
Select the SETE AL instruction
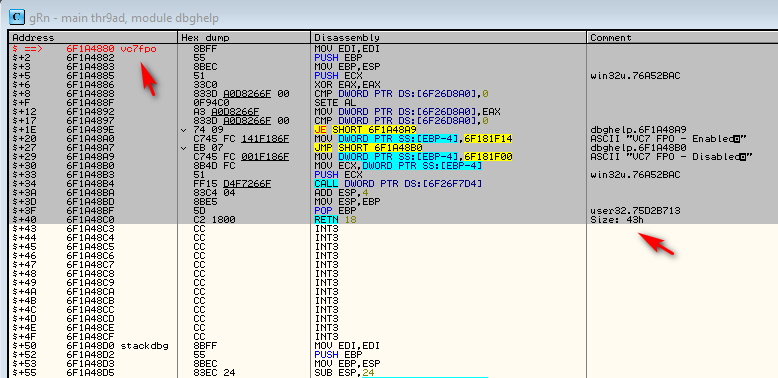pos(335,103)
